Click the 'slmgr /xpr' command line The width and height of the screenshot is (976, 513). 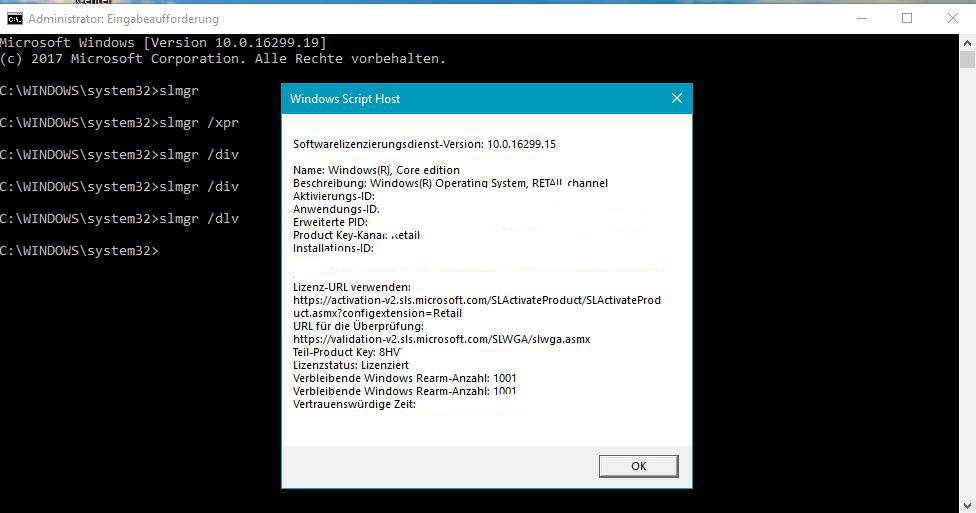coord(120,123)
